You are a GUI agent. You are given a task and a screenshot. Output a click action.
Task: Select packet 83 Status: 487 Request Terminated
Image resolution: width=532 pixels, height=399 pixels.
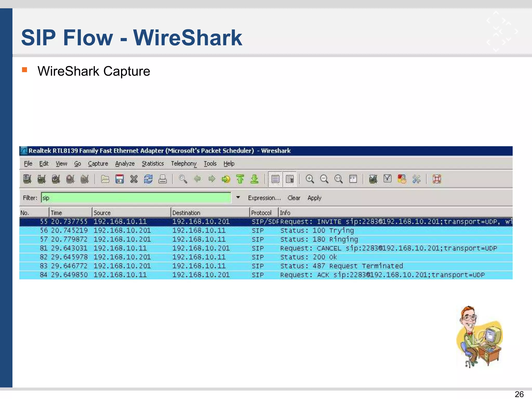(x=266, y=266)
